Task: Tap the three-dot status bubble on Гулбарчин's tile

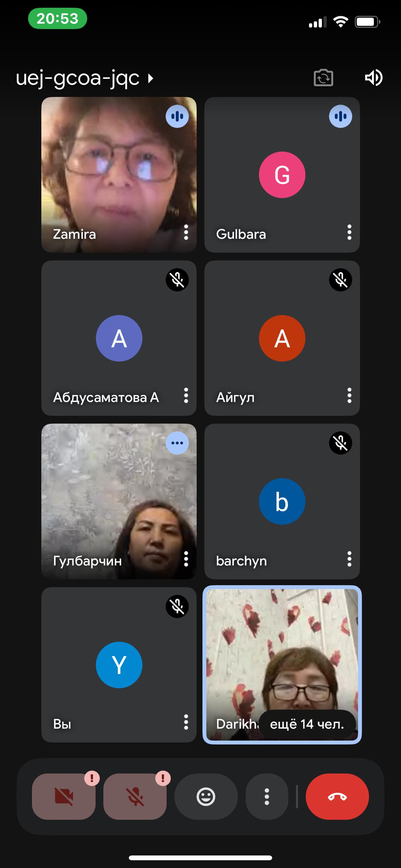Action: (177, 443)
